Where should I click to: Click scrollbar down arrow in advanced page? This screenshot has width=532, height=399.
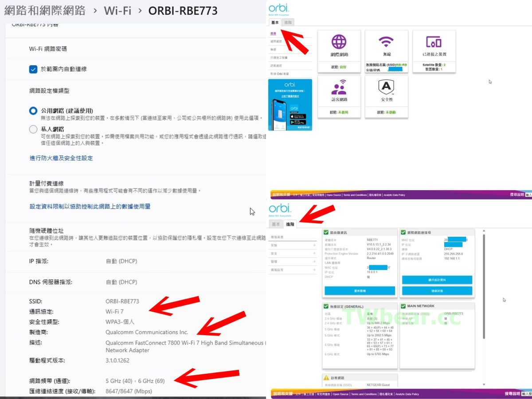click(484, 384)
